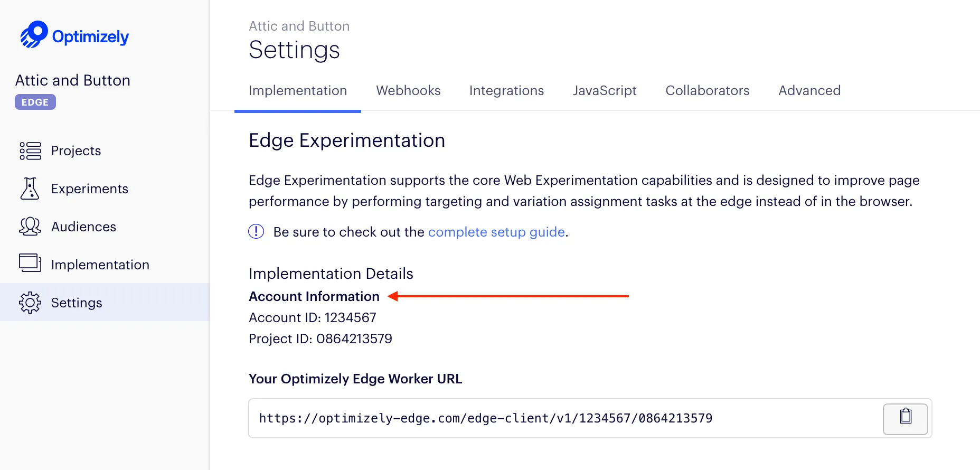980x470 pixels.
Task: Go to the Collaborators tab
Action: click(x=707, y=90)
